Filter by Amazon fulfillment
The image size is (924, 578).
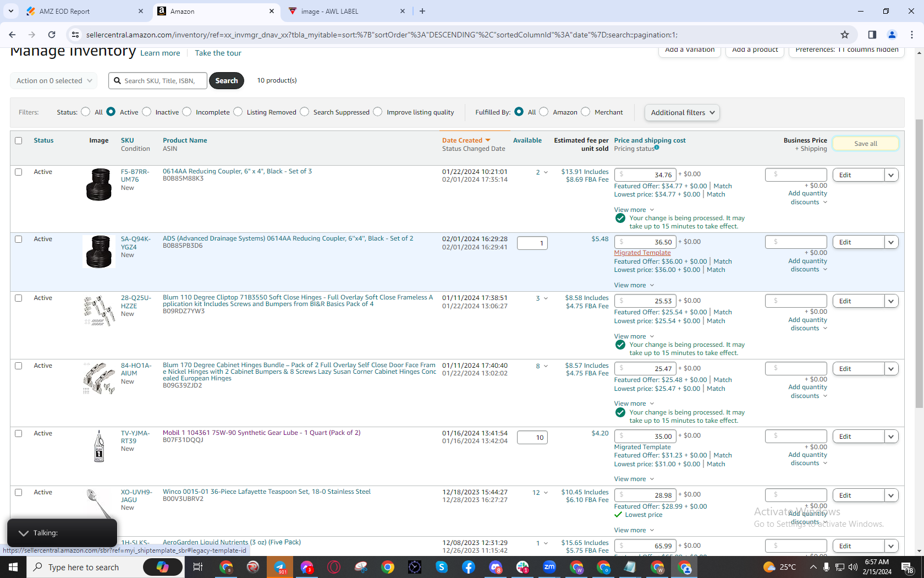click(x=544, y=112)
